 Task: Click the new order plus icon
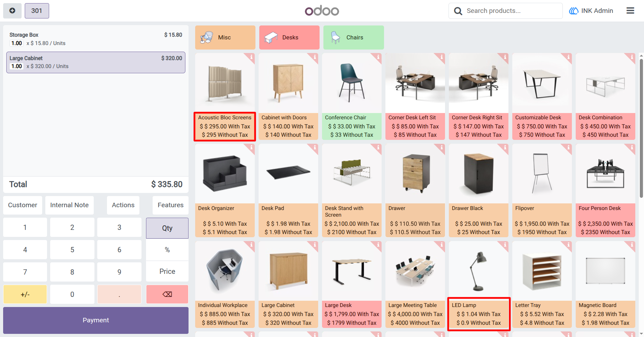pos(12,11)
